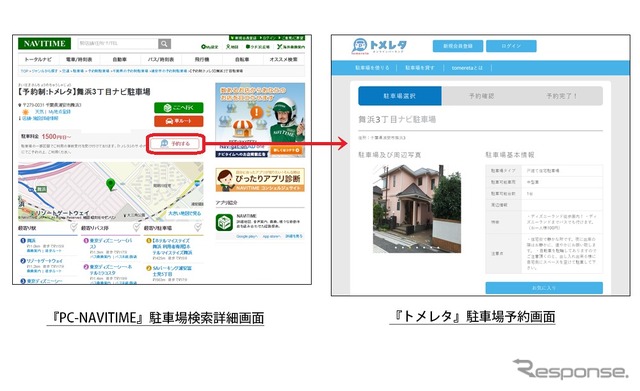Click the NAVITIME search magnifier button
The width and height of the screenshot is (640, 391).
point(164,44)
